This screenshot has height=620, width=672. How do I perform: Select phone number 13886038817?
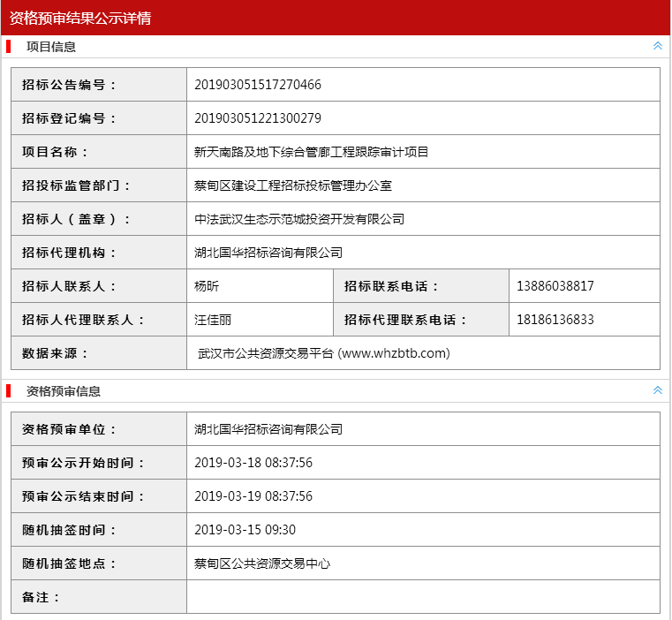[x=555, y=286]
